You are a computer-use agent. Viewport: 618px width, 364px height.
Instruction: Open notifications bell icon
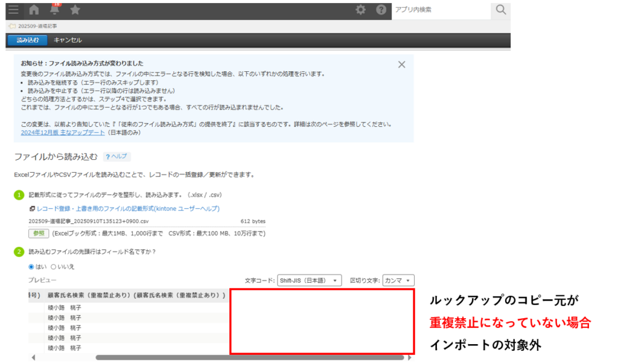pos(55,10)
